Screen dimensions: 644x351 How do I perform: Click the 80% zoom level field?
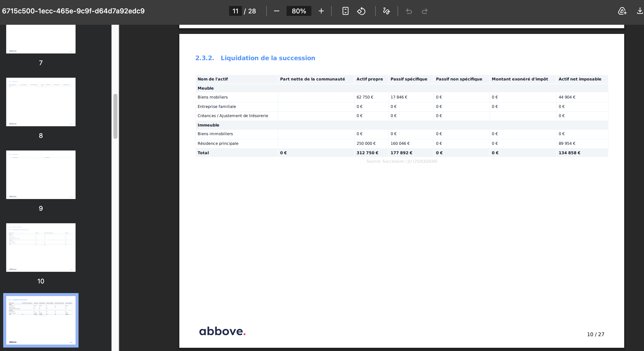(x=299, y=11)
